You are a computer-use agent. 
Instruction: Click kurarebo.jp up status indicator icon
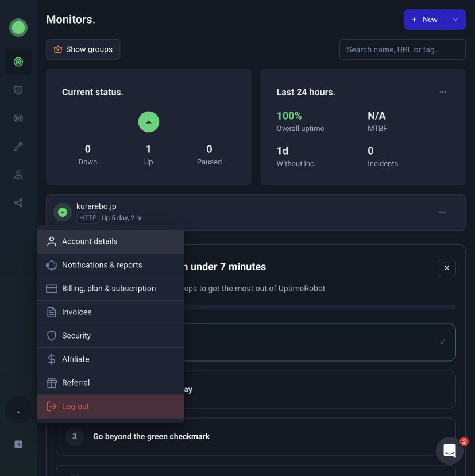63,212
